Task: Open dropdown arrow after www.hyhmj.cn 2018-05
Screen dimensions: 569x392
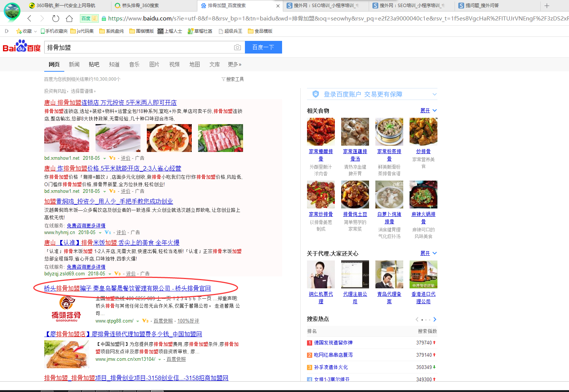Action: [x=100, y=233]
